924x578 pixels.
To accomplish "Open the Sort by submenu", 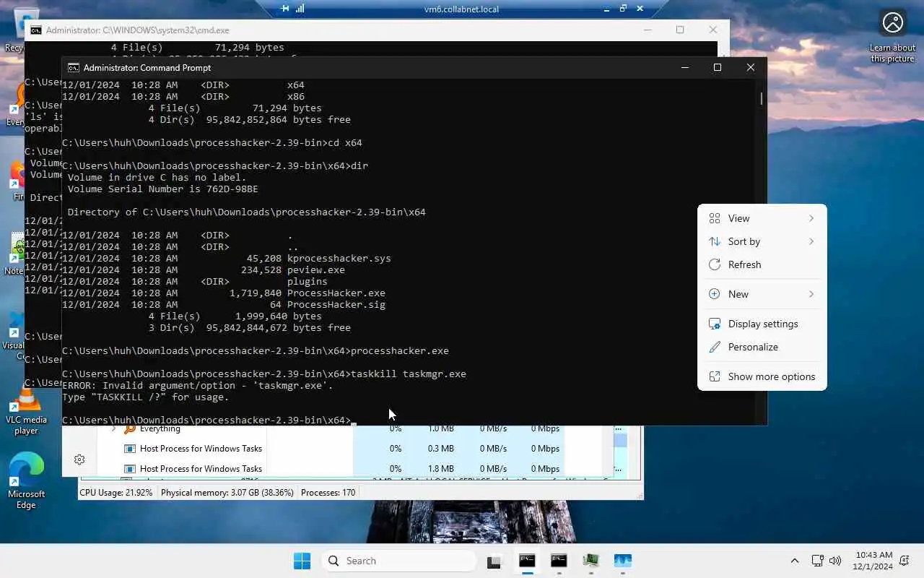I will 762,241.
